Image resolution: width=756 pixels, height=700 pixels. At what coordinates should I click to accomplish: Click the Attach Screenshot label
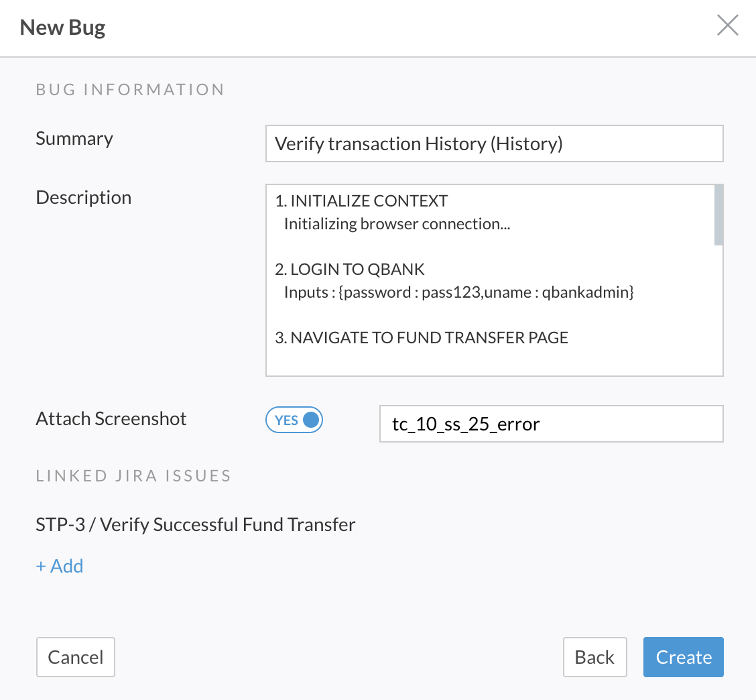coord(111,419)
